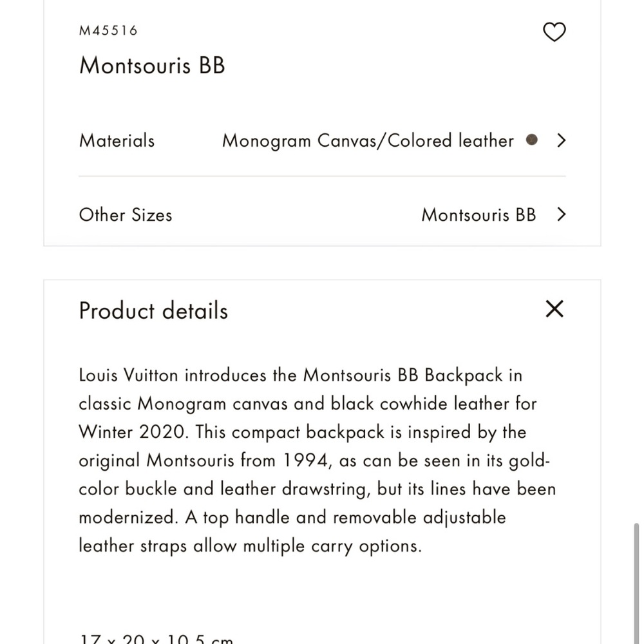Click the Montsouris BB product title
This screenshot has height=644, width=644.
tap(152, 66)
